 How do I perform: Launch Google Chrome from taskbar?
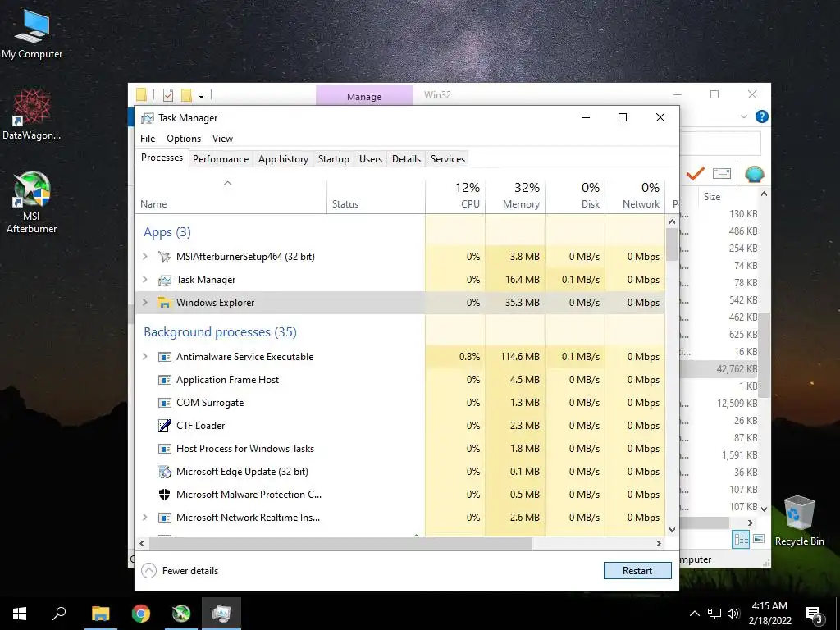[x=141, y=614]
